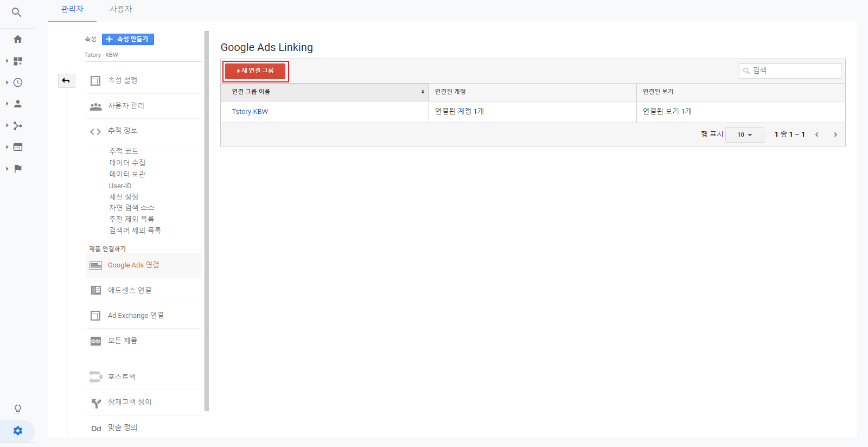The height and width of the screenshot is (447, 868).
Task: Click the 포스트백 arrows icon
Action: tap(95, 377)
